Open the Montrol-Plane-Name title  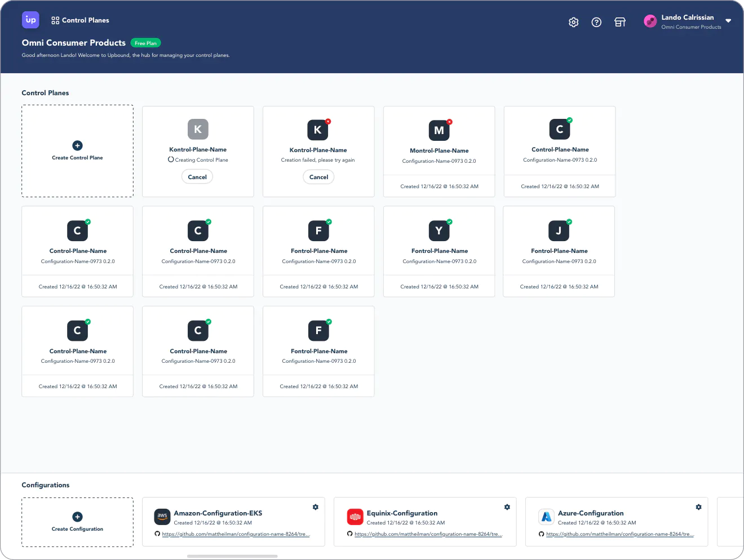click(x=439, y=150)
